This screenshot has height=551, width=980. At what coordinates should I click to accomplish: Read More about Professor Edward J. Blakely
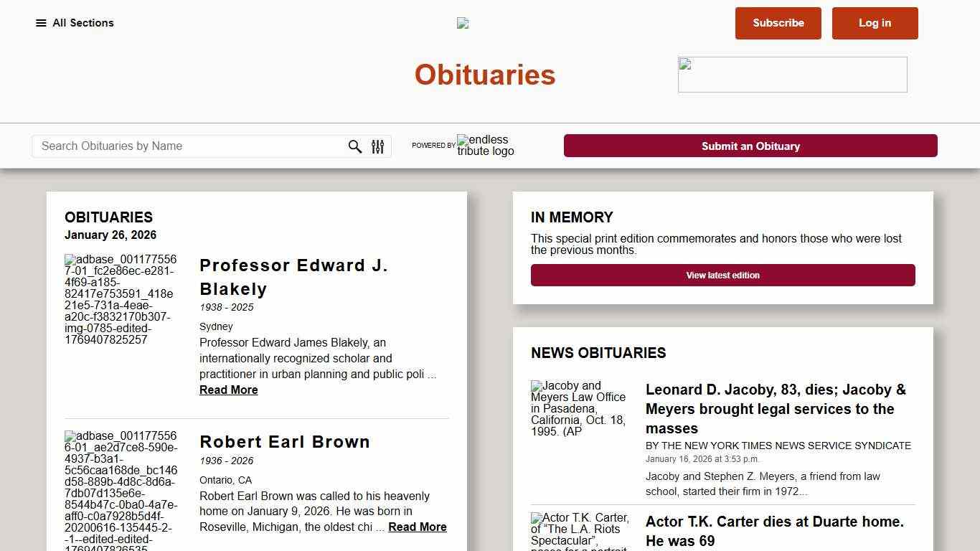228,390
